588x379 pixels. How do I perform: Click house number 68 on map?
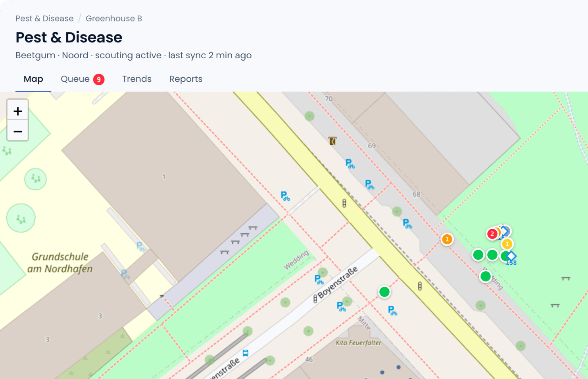tap(416, 194)
